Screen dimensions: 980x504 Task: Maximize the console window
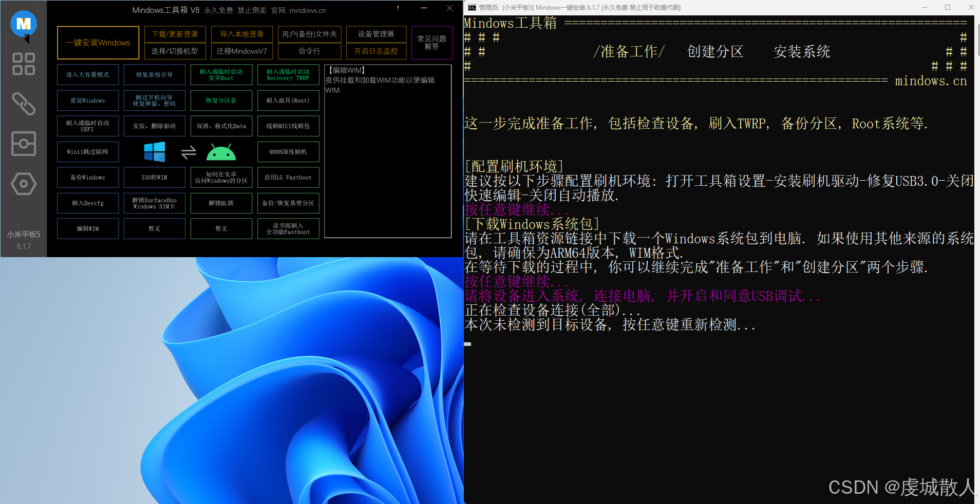[948, 7]
